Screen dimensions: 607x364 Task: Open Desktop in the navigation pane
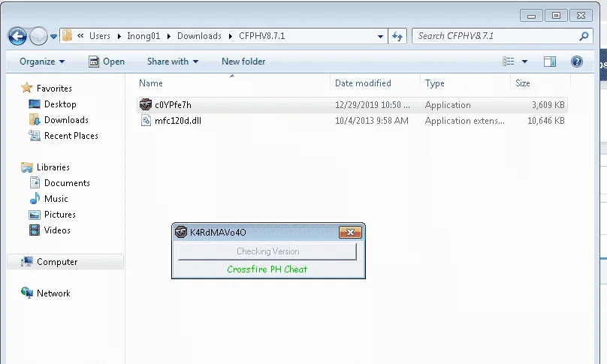click(x=60, y=104)
